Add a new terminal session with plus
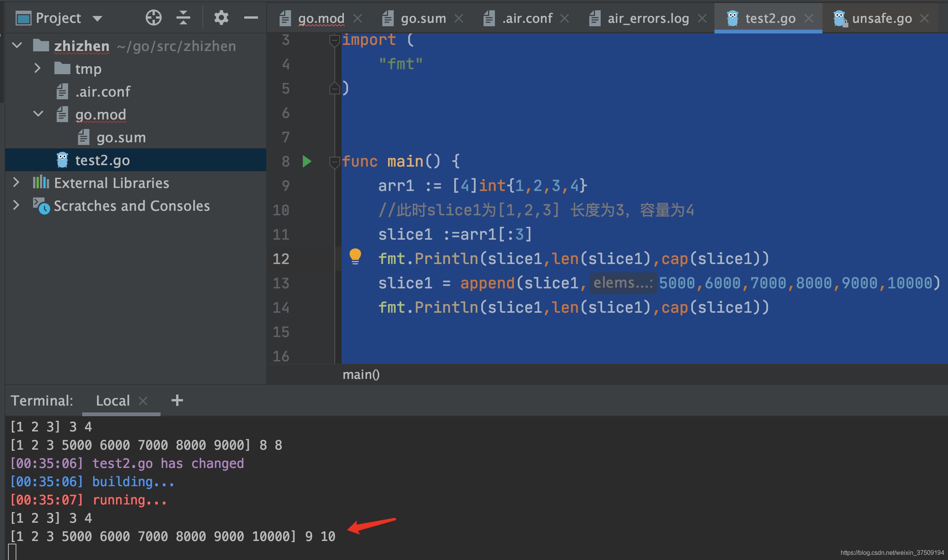948x560 pixels. tap(177, 400)
